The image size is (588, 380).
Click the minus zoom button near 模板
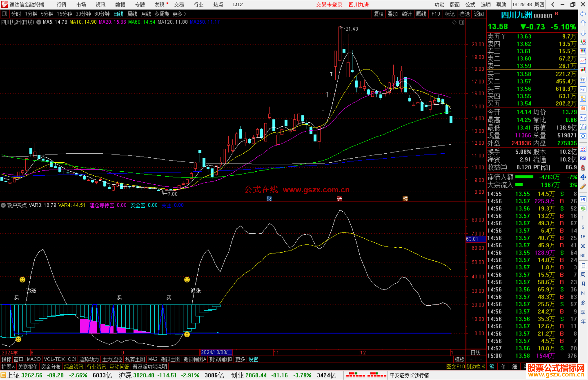tap(481, 359)
